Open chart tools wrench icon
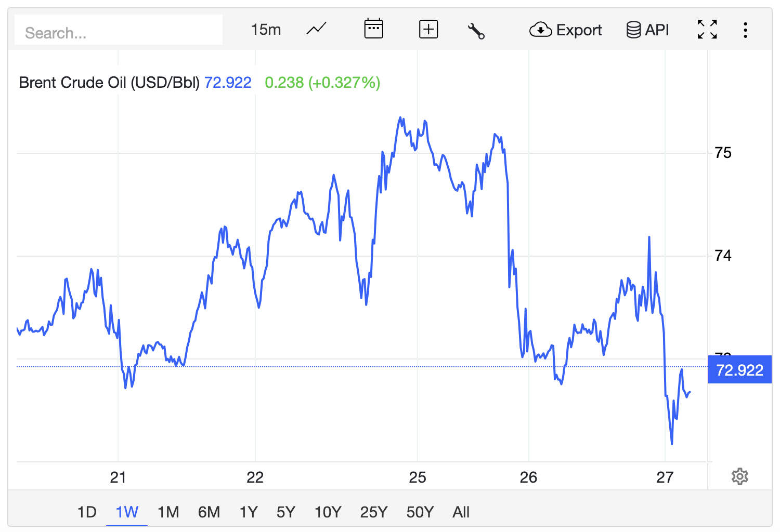The image size is (780, 532). coord(476,31)
